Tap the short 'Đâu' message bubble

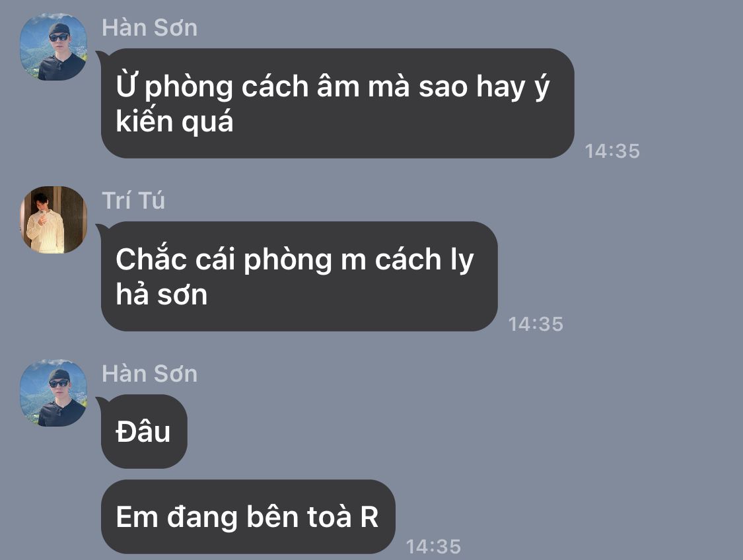click(144, 431)
